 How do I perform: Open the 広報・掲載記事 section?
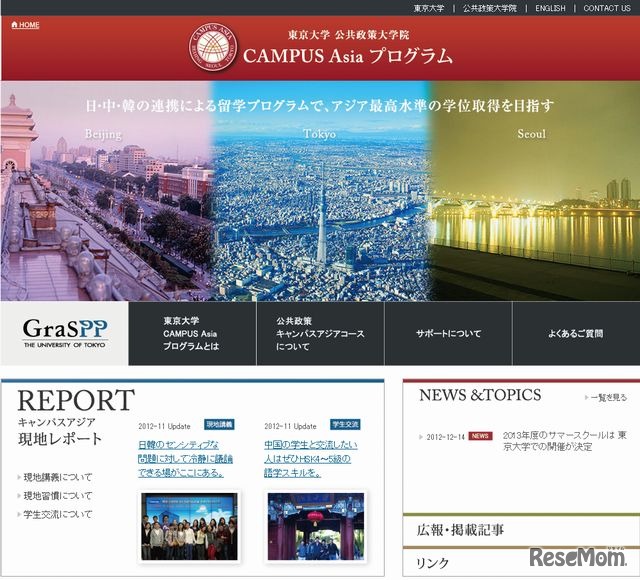tap(460, 530)
